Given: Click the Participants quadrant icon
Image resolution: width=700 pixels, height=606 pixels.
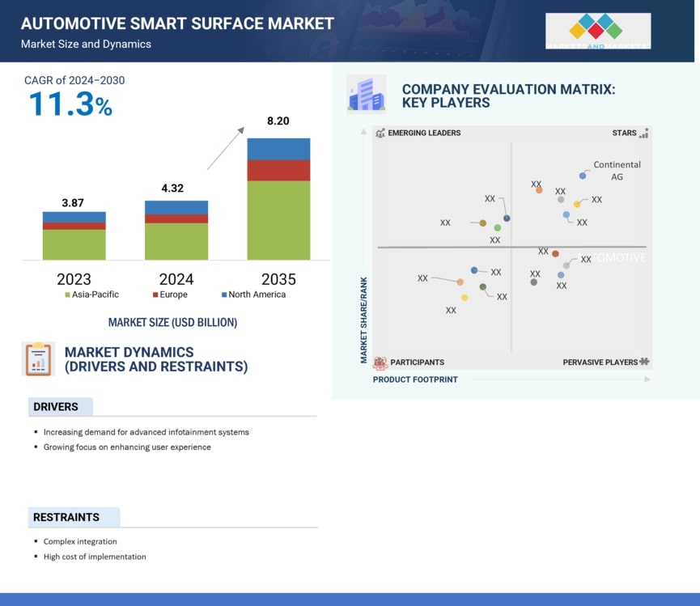Looking at the screenshot, I should pos(380,362).
